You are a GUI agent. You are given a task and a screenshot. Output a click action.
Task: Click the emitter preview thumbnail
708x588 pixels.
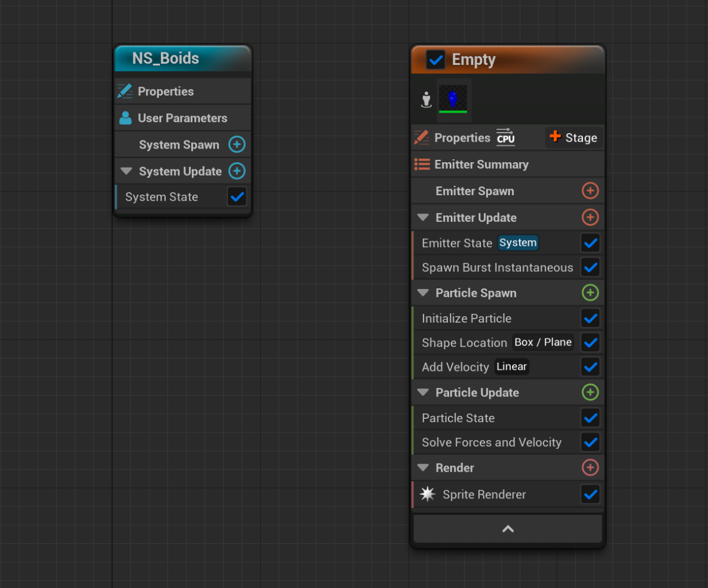(x=453, y=99)
